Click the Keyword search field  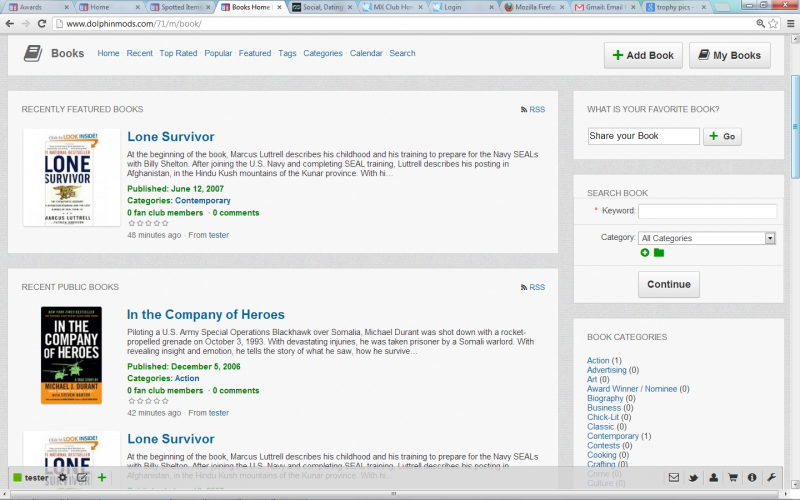tap(707, 211)
